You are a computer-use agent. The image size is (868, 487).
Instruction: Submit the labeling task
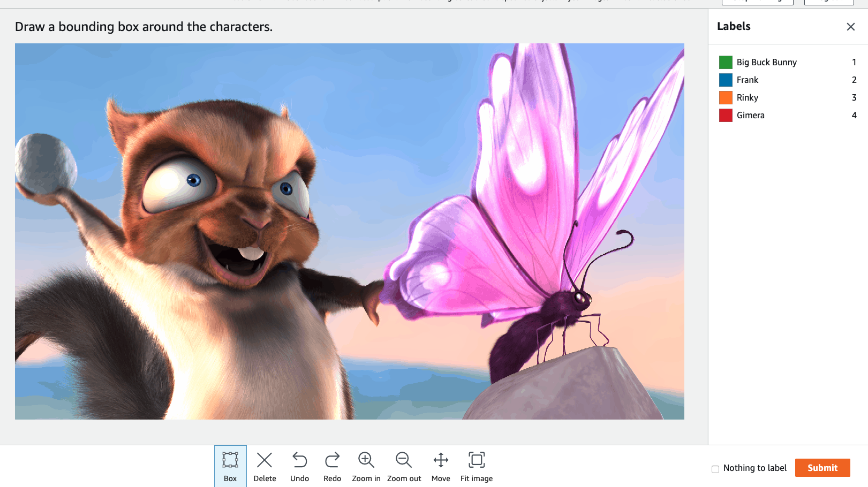click(822, 468)
